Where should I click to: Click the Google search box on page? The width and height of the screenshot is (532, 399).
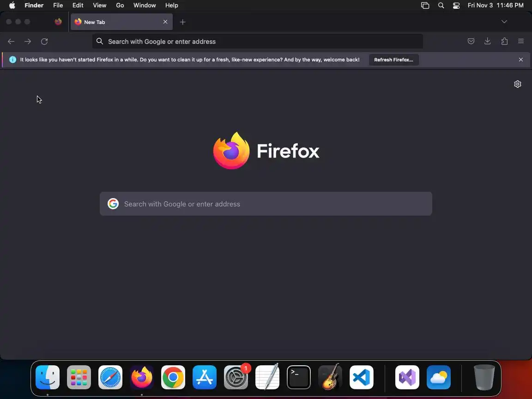pyautogui.click(x=266, y=204)
